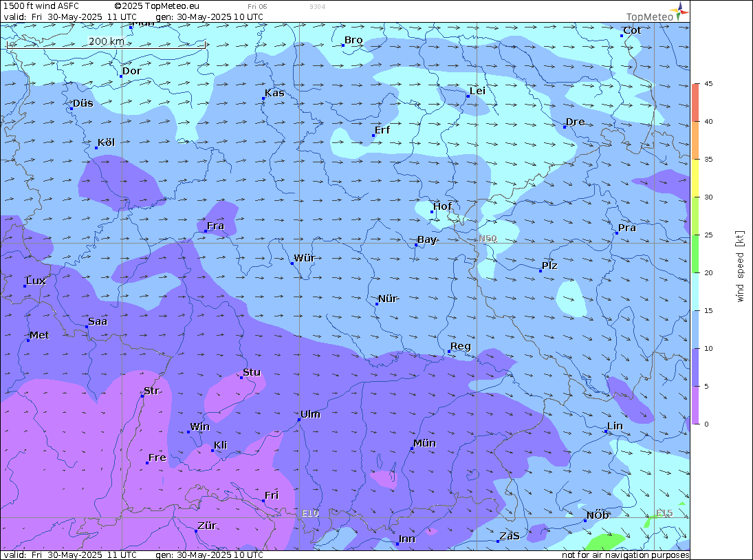Click the purple 0-5 kt legend color
This screenshot has width=753, height=560.
(x=696, y=405)
